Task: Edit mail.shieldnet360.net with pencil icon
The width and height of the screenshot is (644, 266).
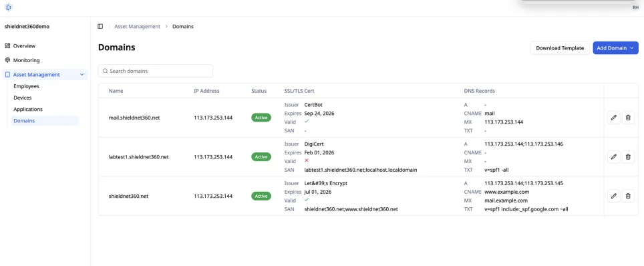Action: pos(614,118)
